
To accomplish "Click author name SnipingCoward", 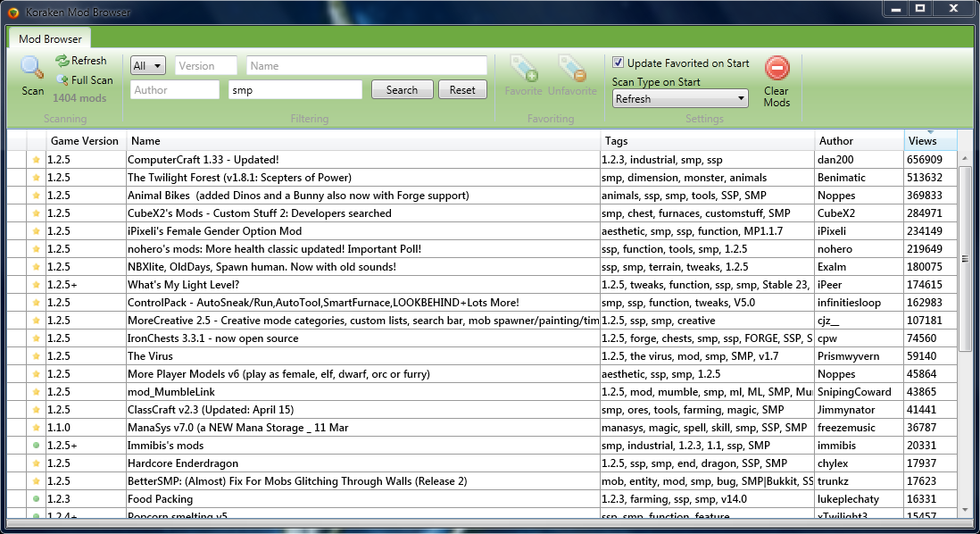I will 854,392.
